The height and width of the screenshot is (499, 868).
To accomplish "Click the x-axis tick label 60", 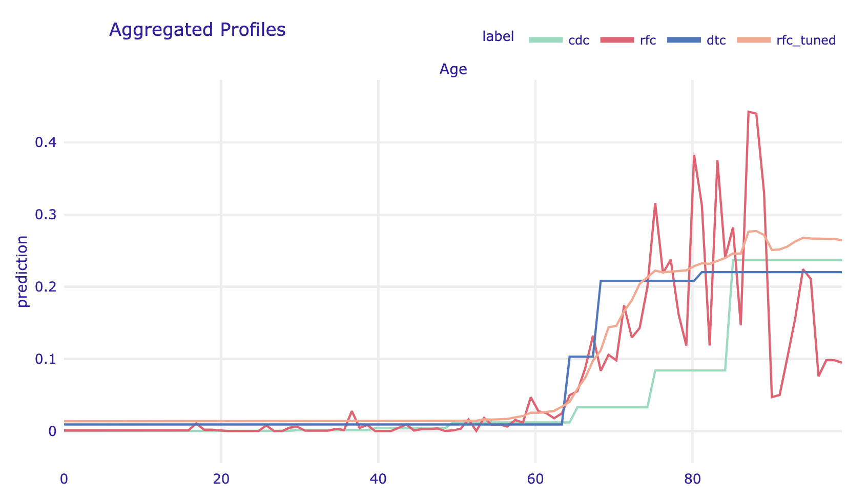I will coord(535,479).
